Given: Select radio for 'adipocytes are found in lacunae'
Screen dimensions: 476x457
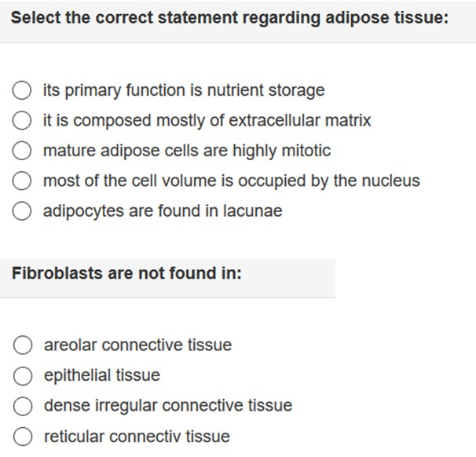Looking at the screenshot, I should (24, 212).
